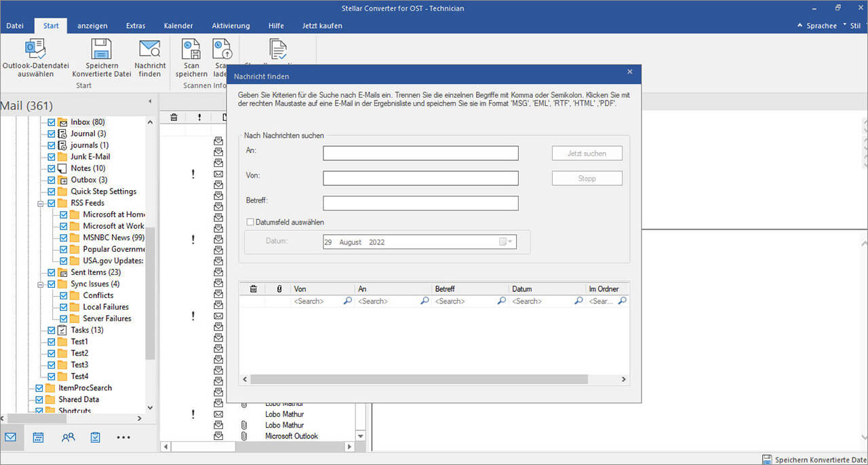Click the An input field

(420, 153)
